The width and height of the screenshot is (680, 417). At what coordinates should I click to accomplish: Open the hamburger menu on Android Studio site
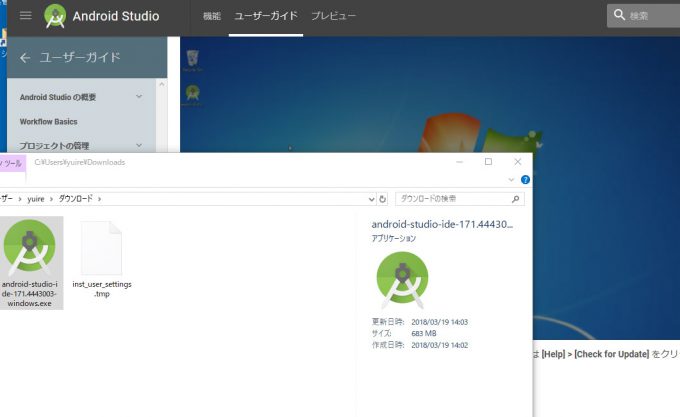point(26,16)
